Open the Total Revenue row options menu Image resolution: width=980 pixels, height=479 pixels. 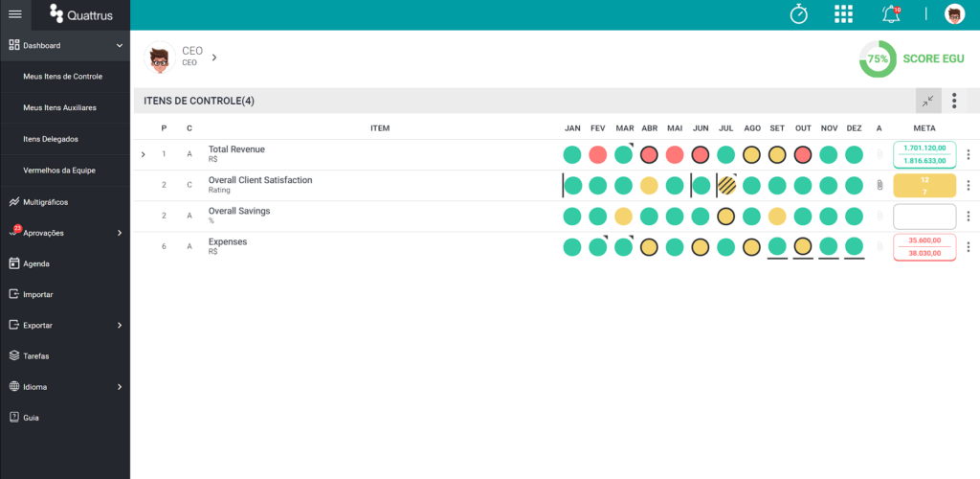[969, 154]
